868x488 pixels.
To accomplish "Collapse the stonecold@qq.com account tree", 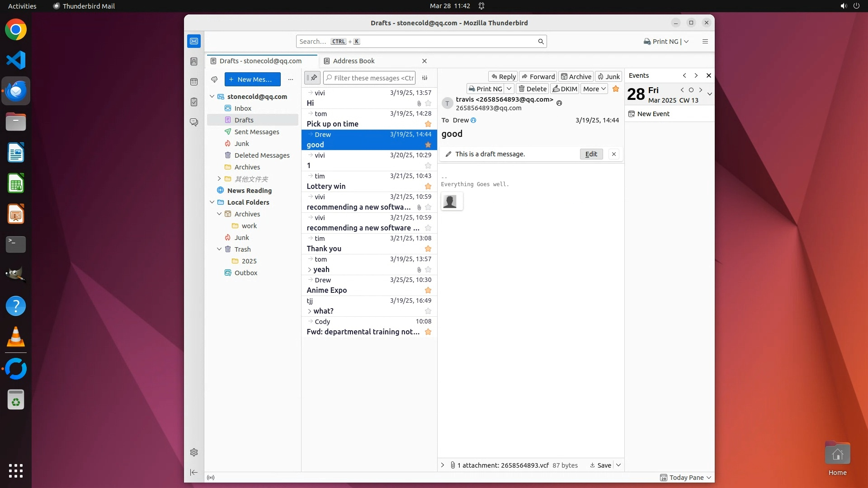I will point(212,97).
